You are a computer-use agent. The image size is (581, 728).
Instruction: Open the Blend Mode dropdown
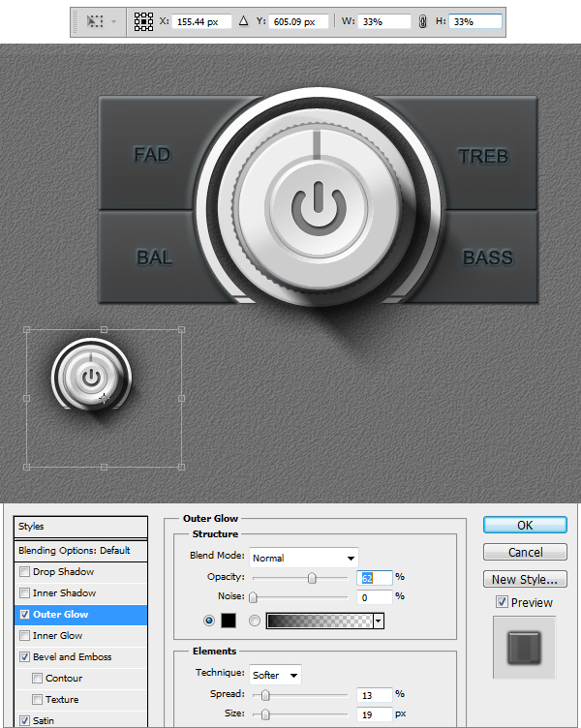pyautogui.click(x=304, y=558)
